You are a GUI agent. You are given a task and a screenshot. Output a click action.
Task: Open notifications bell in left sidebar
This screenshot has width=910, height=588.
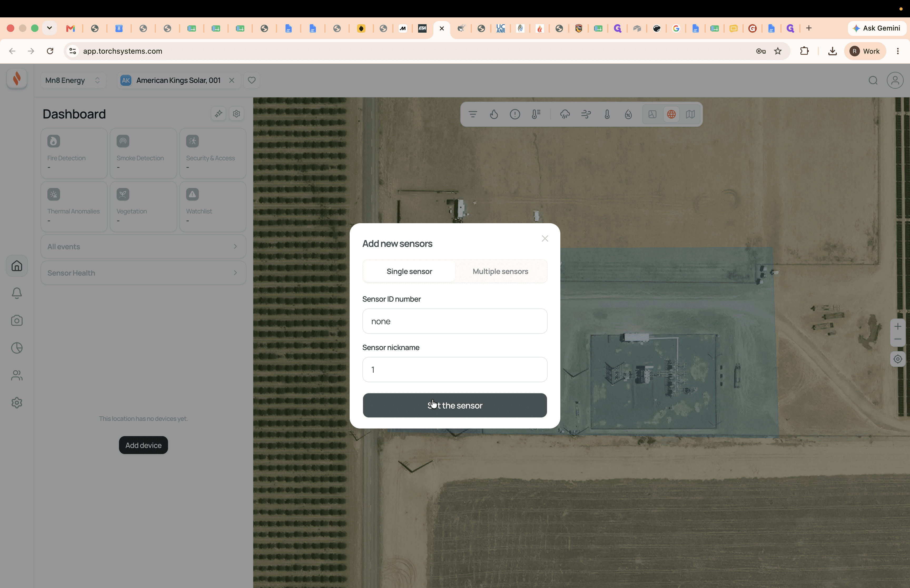[x=17, y=293]
